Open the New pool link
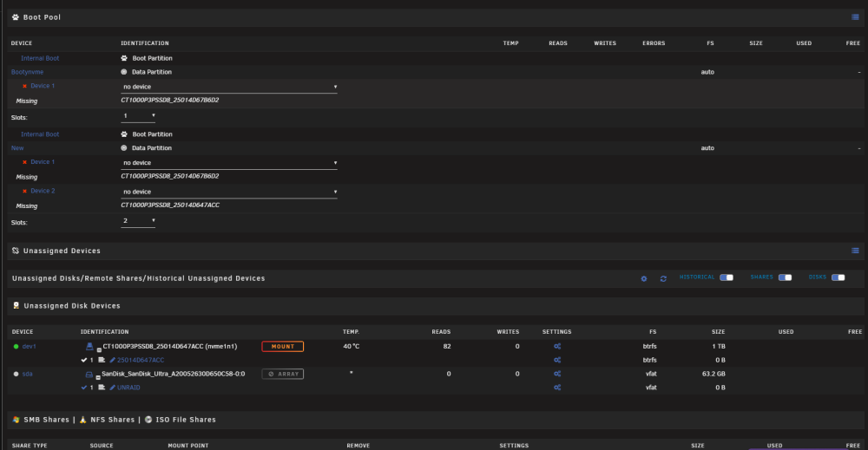The height and width of the screenshot is (450, 868). pyautogui.click(x=17, y=148)
